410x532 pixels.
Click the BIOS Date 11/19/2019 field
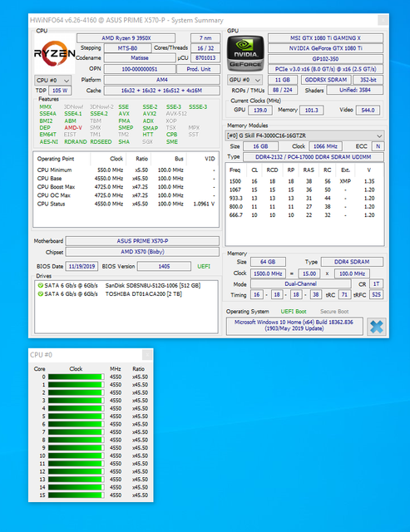pyautogui.click(x=82, y=266)
